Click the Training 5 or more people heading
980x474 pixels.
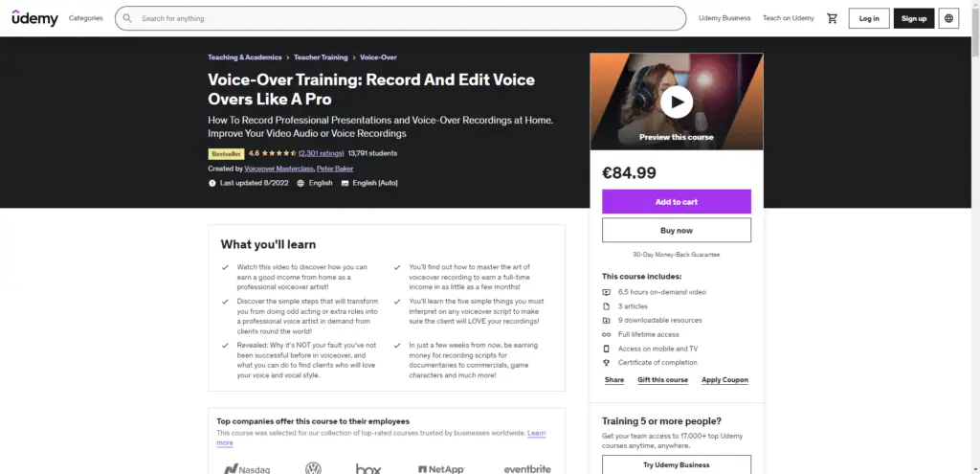tap(661, 420)
